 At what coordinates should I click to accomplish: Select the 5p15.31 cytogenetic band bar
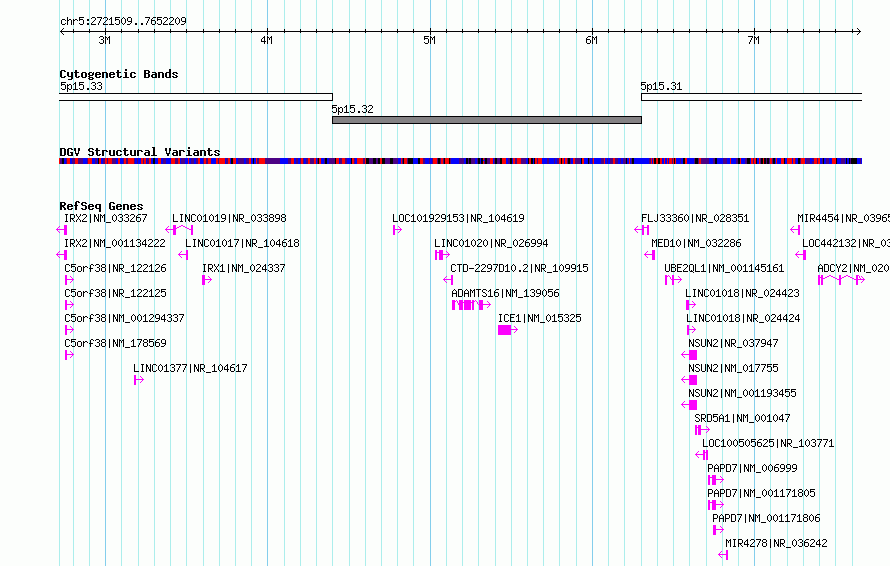pos(752,97)
